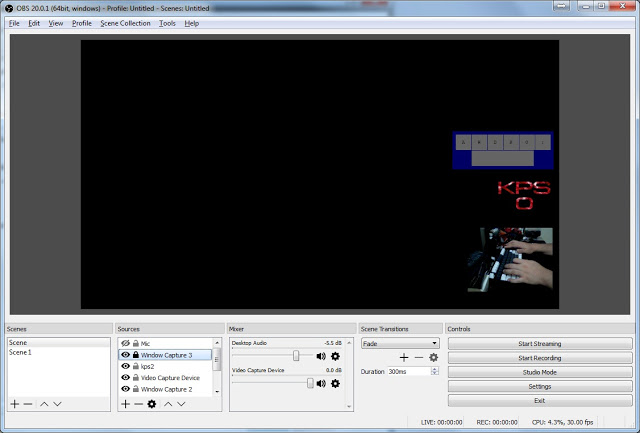
Task: Select Scene 1 in scenes list
Action: click(59, 352)
